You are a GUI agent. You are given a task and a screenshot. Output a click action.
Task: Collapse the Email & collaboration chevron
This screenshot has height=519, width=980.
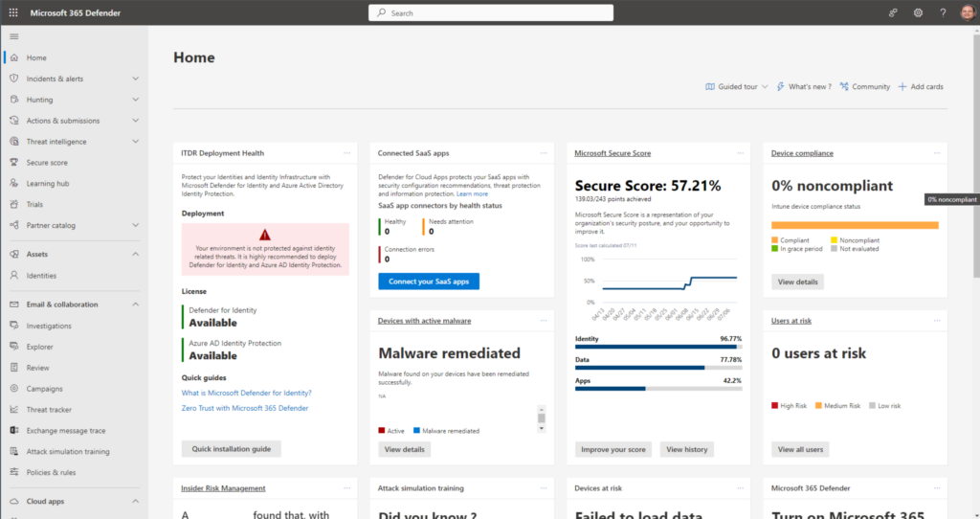point(136,304)
